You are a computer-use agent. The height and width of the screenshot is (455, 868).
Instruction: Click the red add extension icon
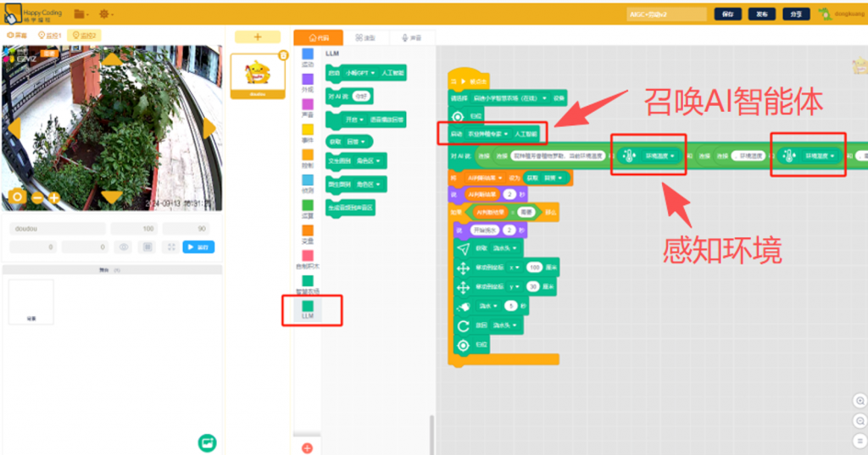(307, 447)
